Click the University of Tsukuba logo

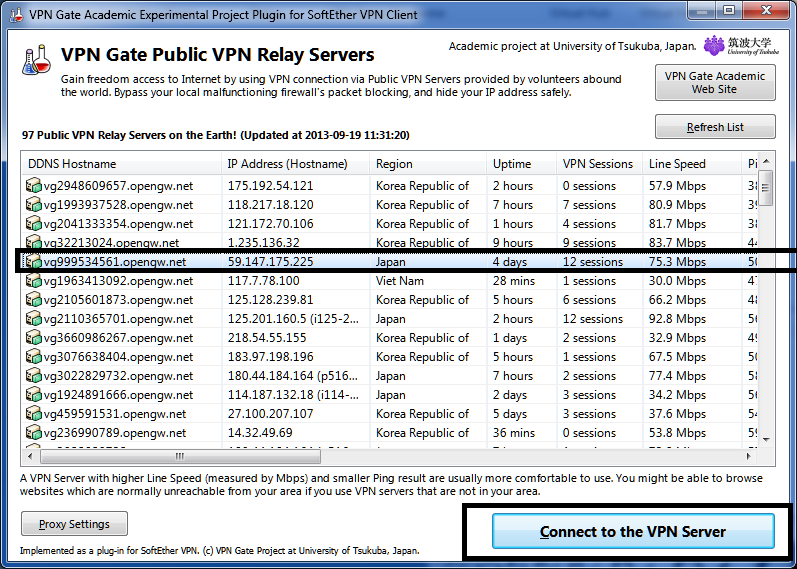pyautogui.click(x=741, y=46)
